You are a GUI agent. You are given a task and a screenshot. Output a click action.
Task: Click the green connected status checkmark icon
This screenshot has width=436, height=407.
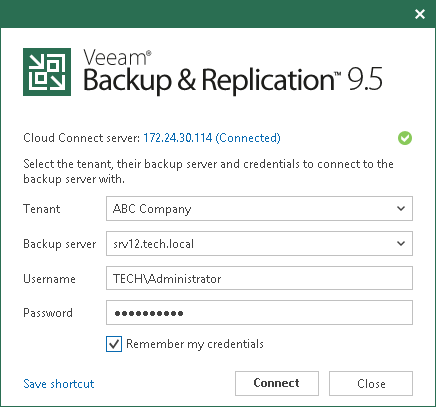[x=405, y=138]
